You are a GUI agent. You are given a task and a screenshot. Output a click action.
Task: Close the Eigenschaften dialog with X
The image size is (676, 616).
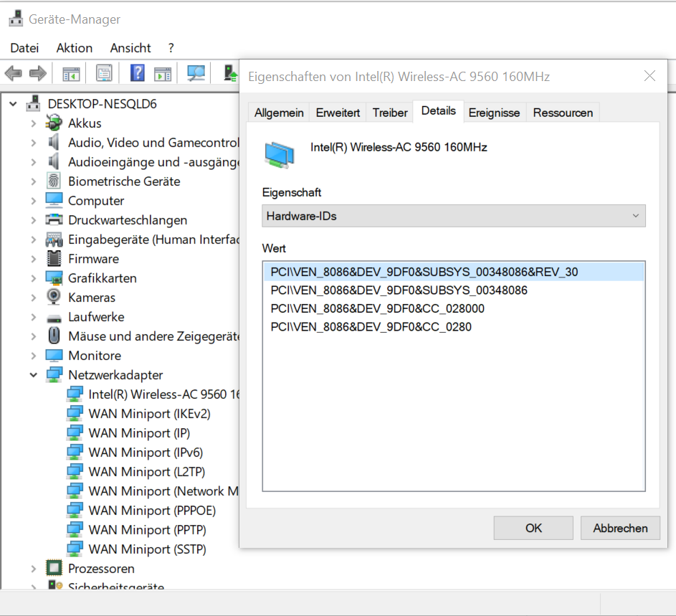point(649,76)
